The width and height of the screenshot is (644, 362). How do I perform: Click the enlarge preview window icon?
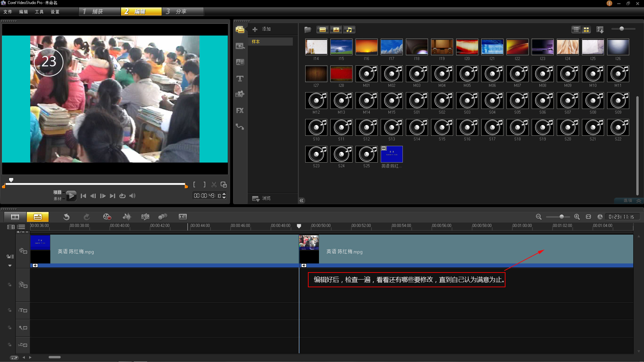point(224,185)
